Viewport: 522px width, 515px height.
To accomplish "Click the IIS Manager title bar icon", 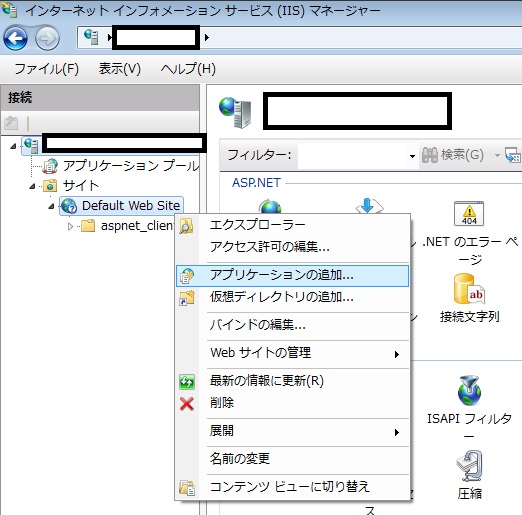I will tap(9, 10).
